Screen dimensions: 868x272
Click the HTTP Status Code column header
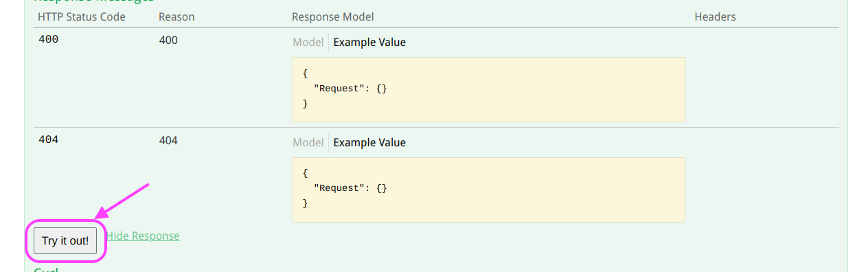(82, 16)
